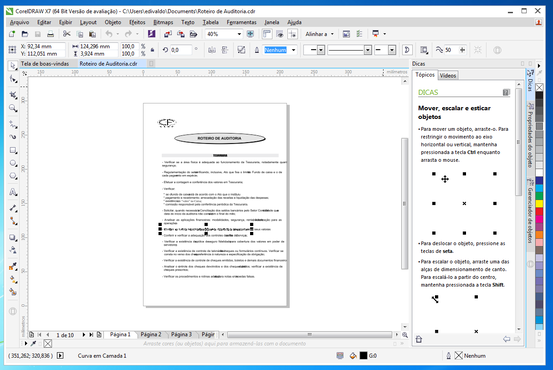Switch to Tela de boas-vindas tab
The width and height of the screenshot is (553, 370).
[x=45, y=63]
